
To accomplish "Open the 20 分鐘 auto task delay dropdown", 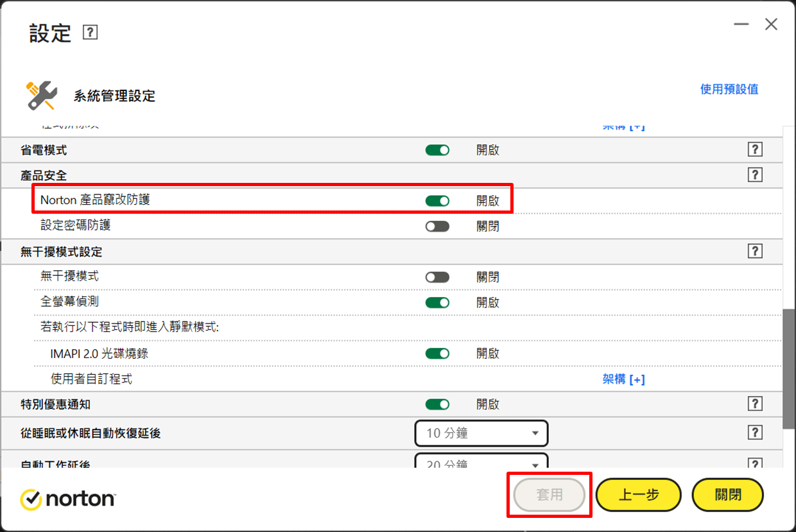I will point(481,462).
